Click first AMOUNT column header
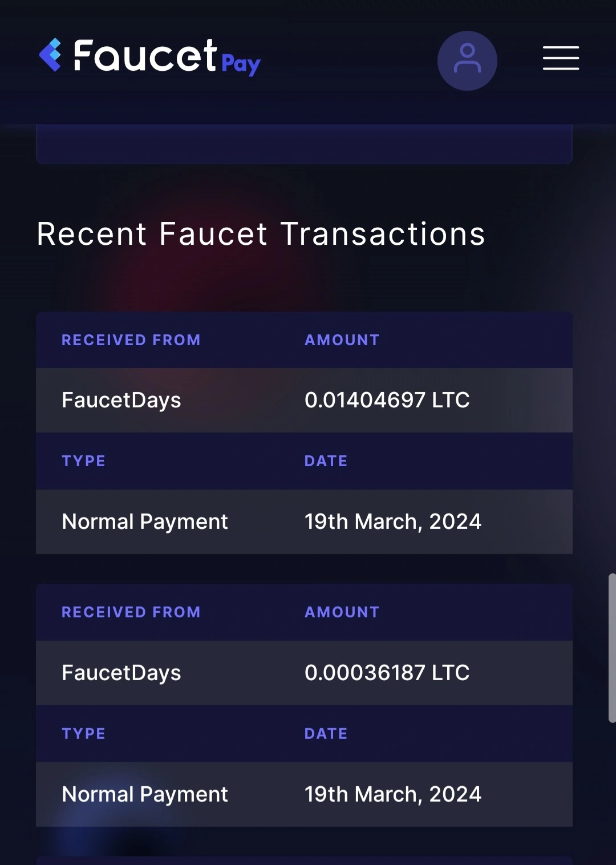Image resolution: width=616 pixels, height=865 pixels. pyautogui.click(x=342, y=340)
